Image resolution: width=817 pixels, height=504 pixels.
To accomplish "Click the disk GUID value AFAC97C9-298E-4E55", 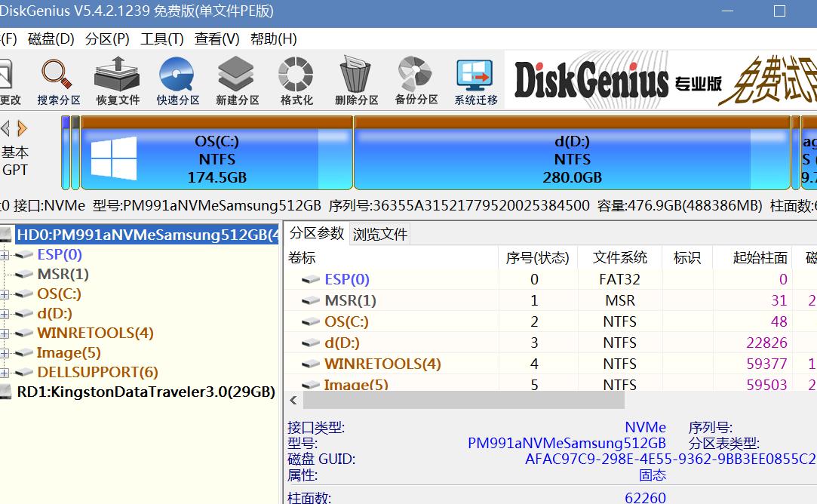I will click(671, 459).
